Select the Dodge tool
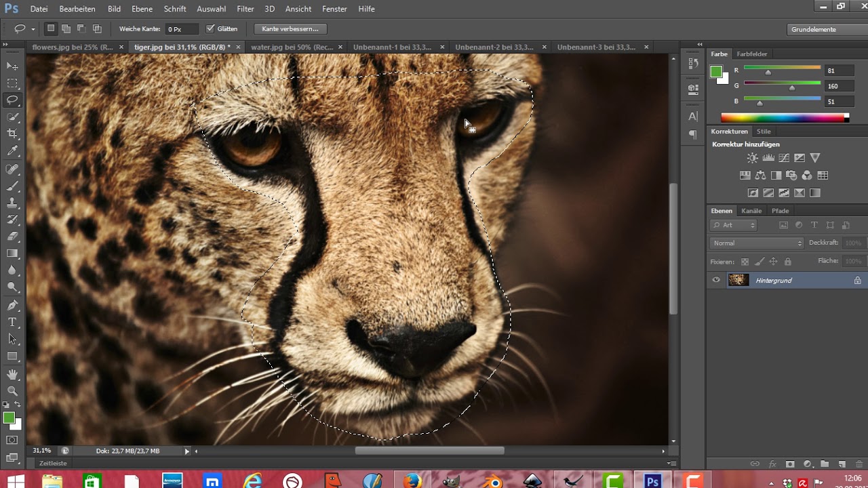Screen dimensions: 868x488 click(x=12, y=287)
